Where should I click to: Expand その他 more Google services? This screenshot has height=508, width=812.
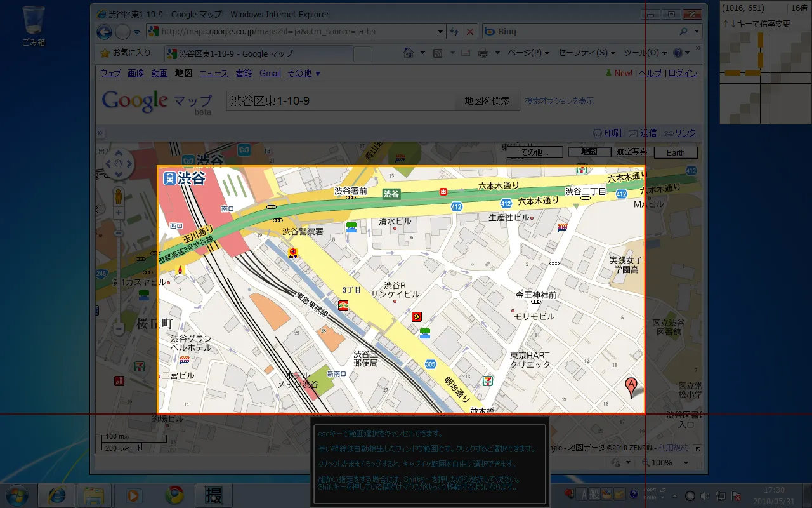point(304,73)
